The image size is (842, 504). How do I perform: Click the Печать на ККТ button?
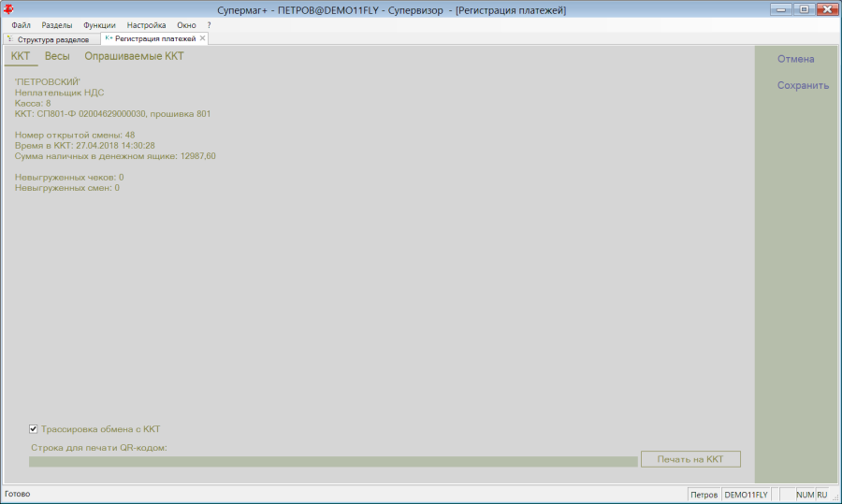(690, 459)
